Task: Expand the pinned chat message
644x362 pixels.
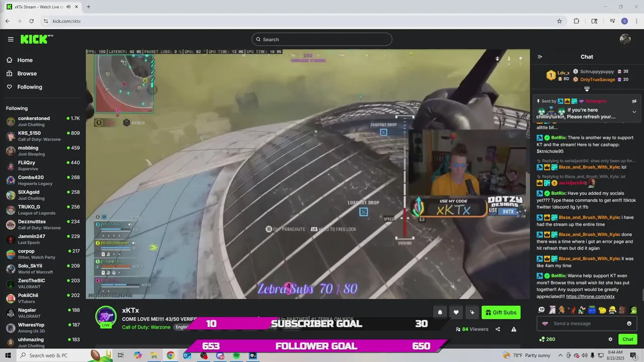Action: (x=634, y=112)
